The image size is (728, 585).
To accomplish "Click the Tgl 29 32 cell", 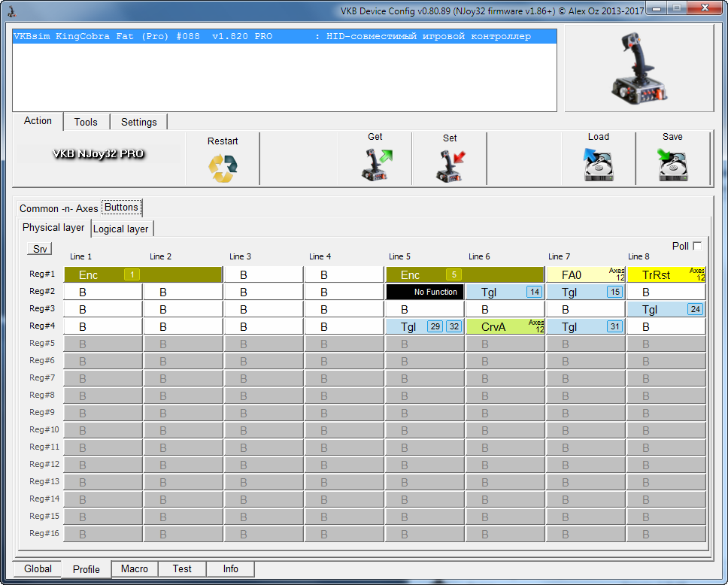I will click(425, 327).
